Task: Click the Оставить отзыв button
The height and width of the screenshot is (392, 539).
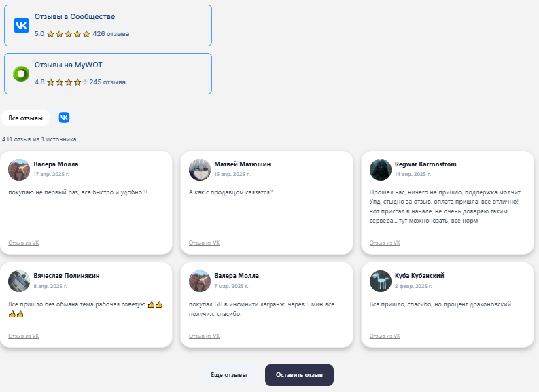Action: tap(299, 375)
